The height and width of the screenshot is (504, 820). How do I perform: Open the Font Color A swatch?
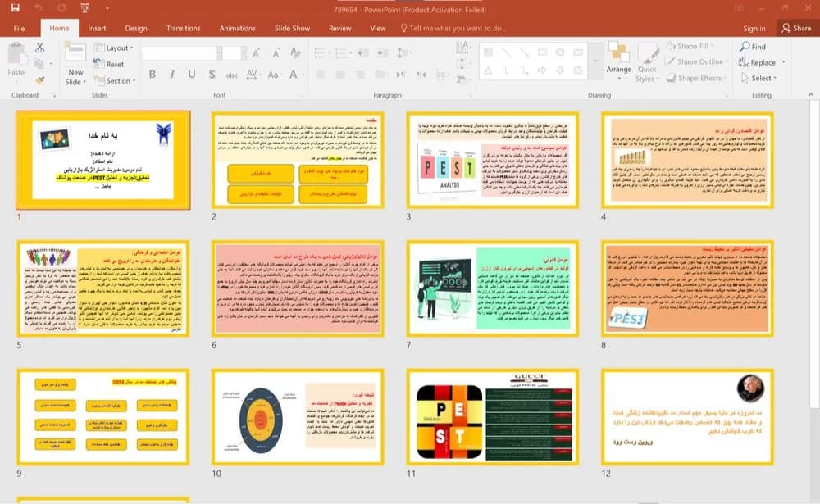coord(294,75)
